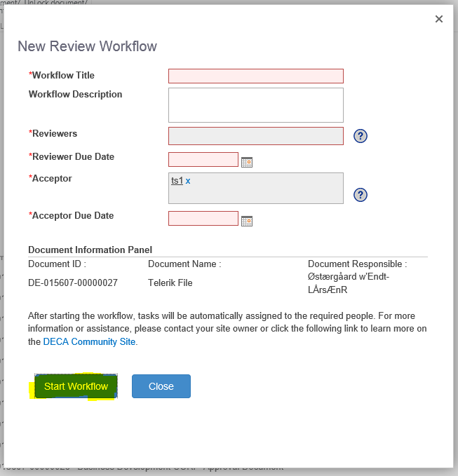Image resolution: width=458 pixels, height=476 pixels.
Task: Click the Start Workflow button
Action: coord(76,386)
